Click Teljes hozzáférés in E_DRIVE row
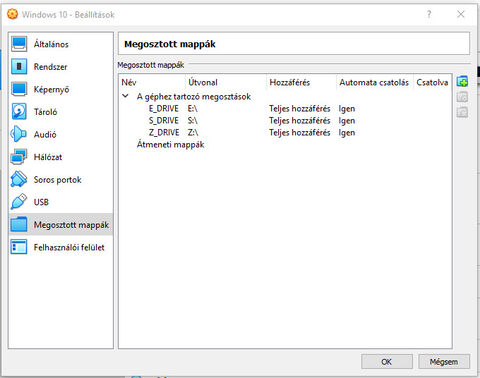This screenshot has height=378, width=480. tap(300, 108)
